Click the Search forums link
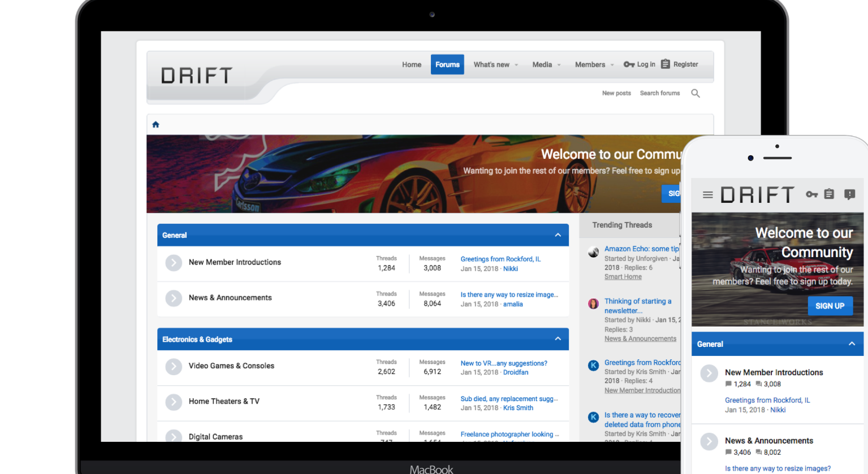Screen dimensions: 868x474 [660, 93]
